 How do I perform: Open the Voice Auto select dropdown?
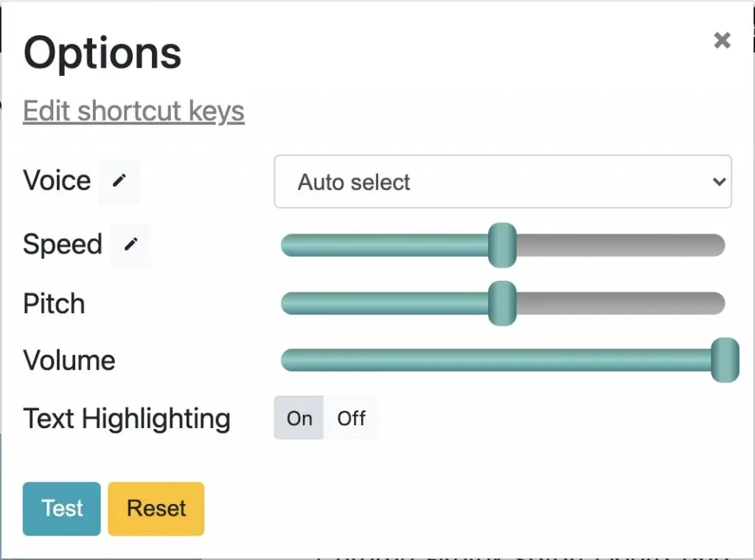[x=503, y=182]
